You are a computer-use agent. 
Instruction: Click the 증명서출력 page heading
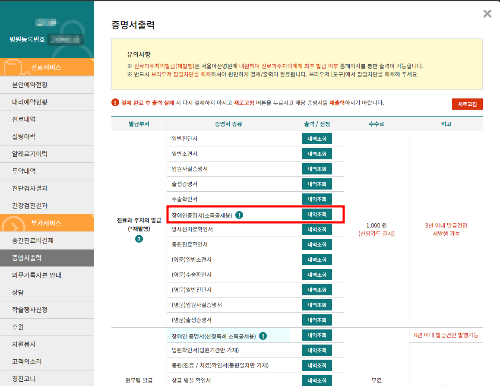click(x=133, y=25)
